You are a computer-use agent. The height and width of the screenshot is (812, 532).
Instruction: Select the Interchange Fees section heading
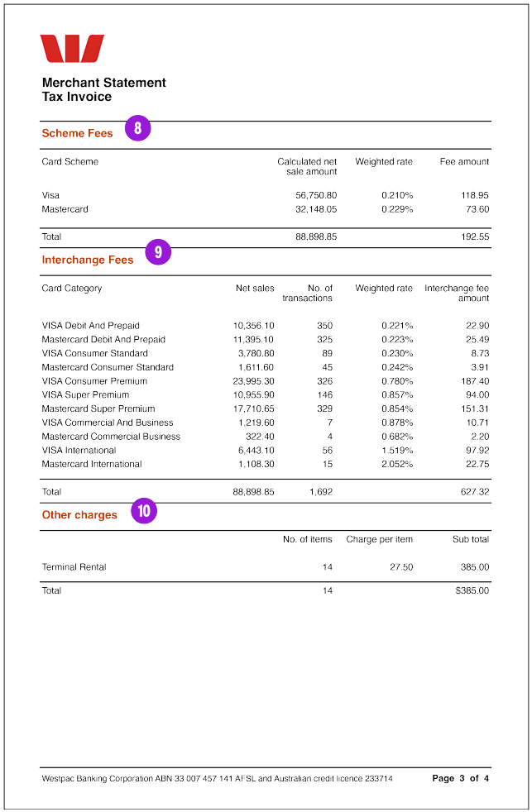[87, 260]
